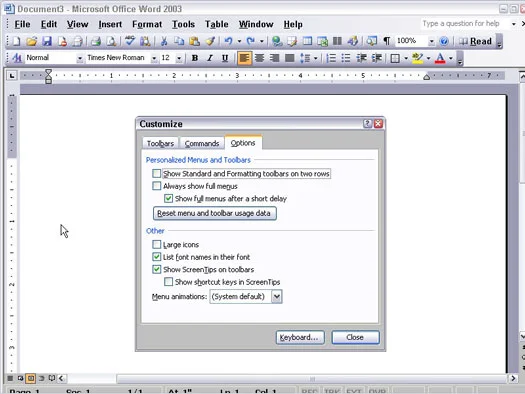This screenshot has width=525, height=394.
Task: Uncheck List font names in their font
Action: click(156, 257)
